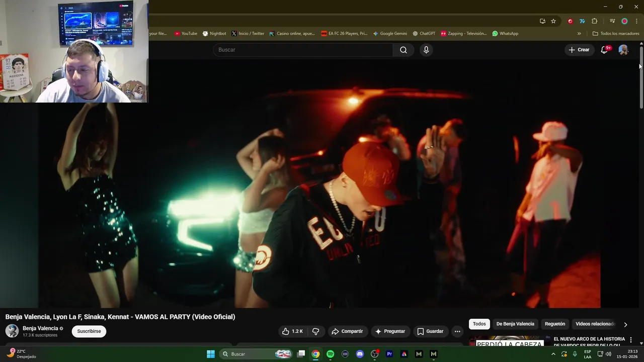The width and height of the screenshot is (644, 362).
Task: Open the WhatsApp bookmark
Action: click(505, 34)
